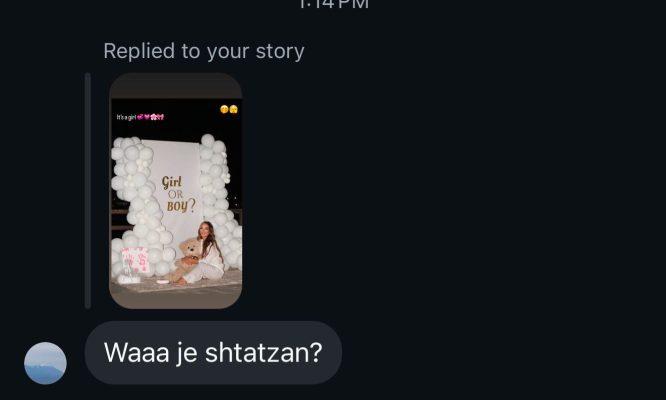Click the teddy bear in the story
This screenshot has height=400, width=666.
187,259
